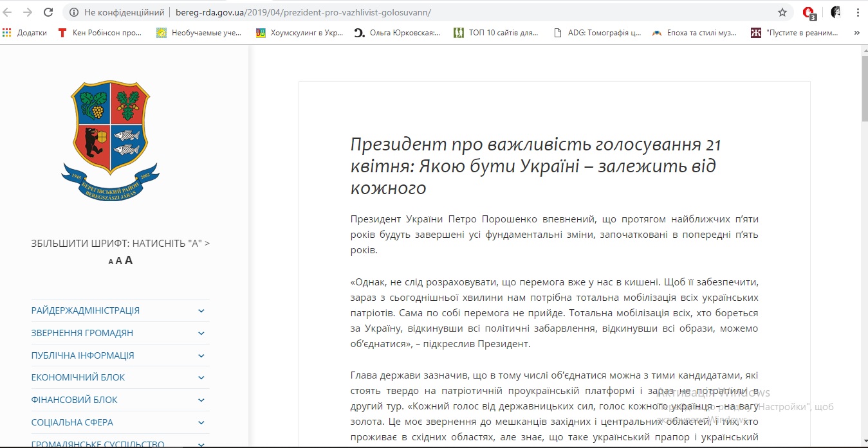Click the scrollbar up arrow
Screen dimensions: 868x448
pos(864,49)
